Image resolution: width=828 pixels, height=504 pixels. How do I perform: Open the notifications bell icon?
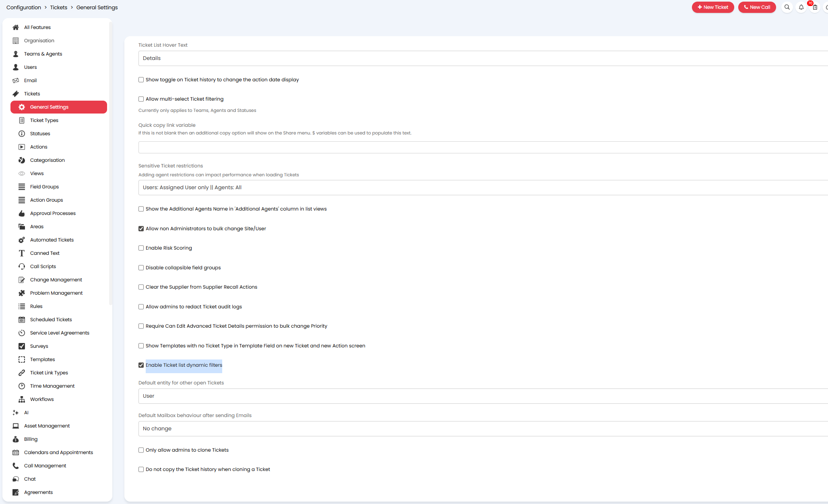point(801,7)
